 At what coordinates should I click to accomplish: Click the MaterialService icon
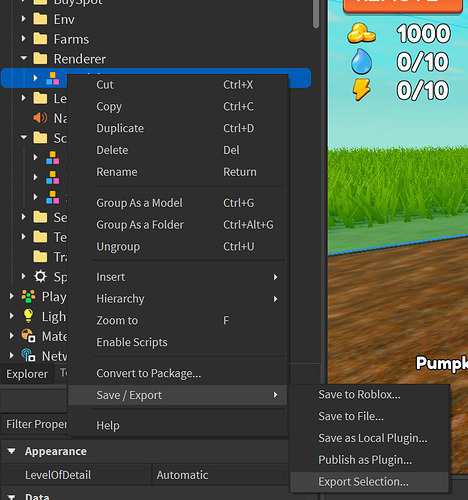(28, 336)
